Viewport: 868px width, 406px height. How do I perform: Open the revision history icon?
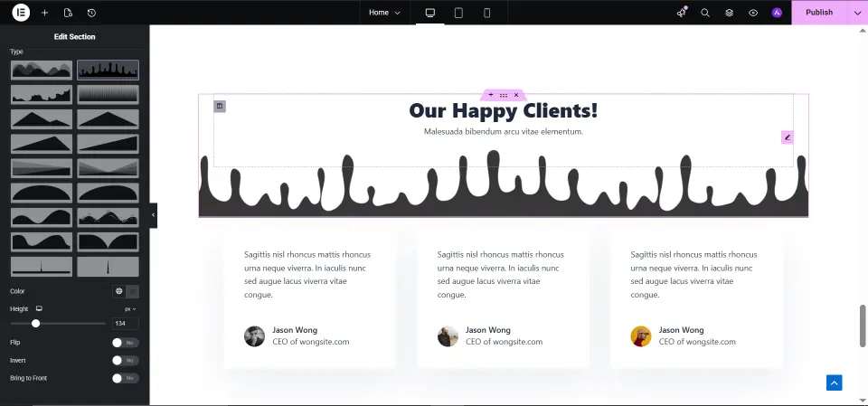(92, 13)
